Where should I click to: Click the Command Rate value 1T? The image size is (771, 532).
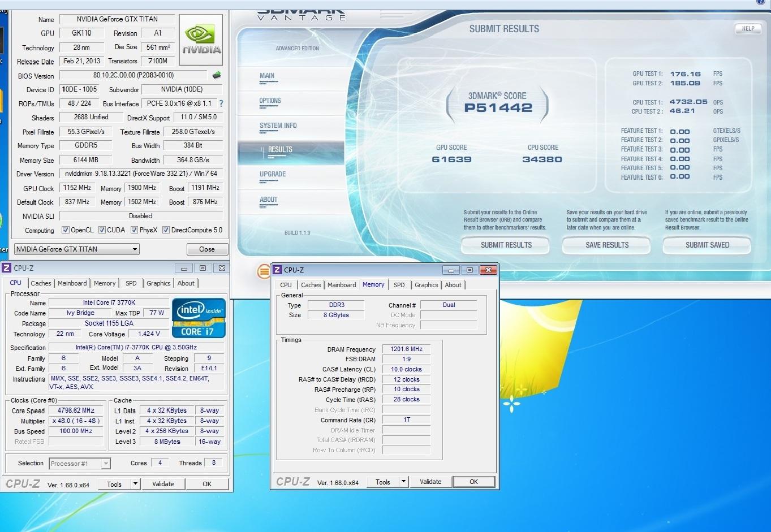coord(407,419)
